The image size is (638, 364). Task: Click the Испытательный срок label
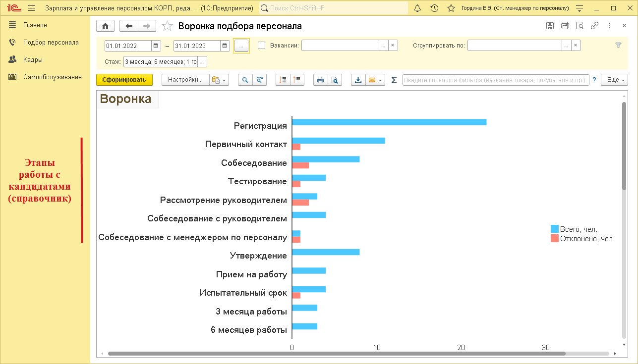(243, 293)
